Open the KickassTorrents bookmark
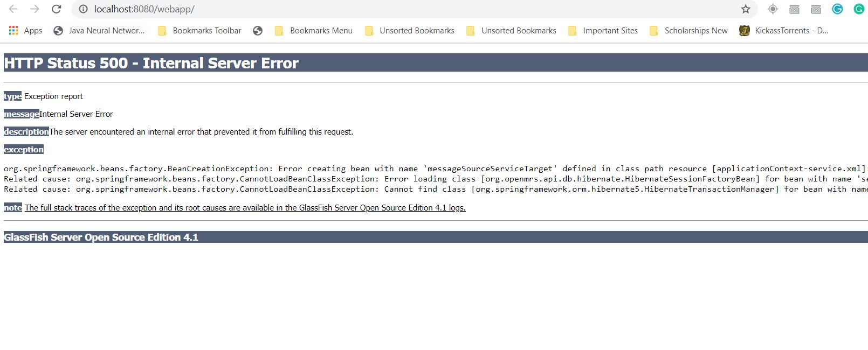 tap(784, 31)
